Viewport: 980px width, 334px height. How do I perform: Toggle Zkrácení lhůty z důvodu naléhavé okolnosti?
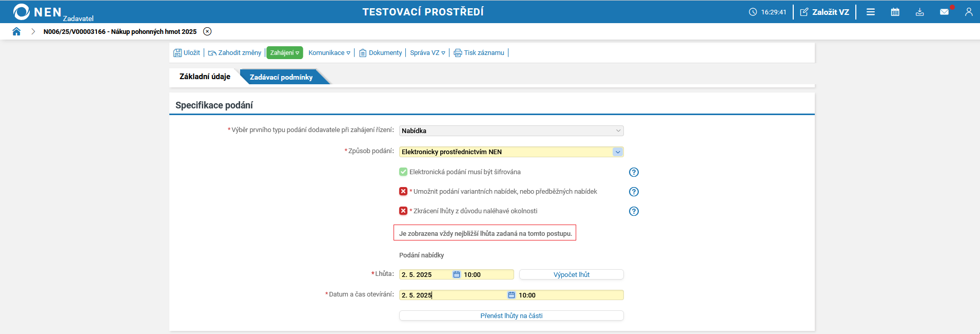403,211
